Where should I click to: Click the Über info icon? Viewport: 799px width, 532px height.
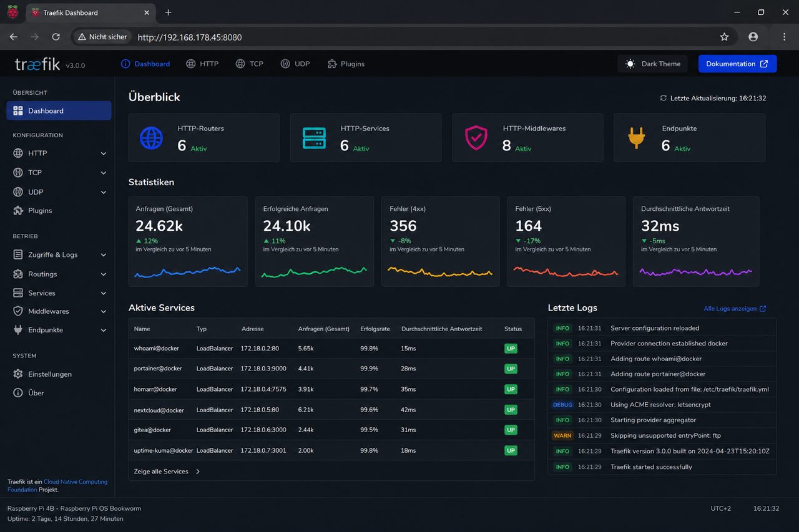[x=17, y=393]
